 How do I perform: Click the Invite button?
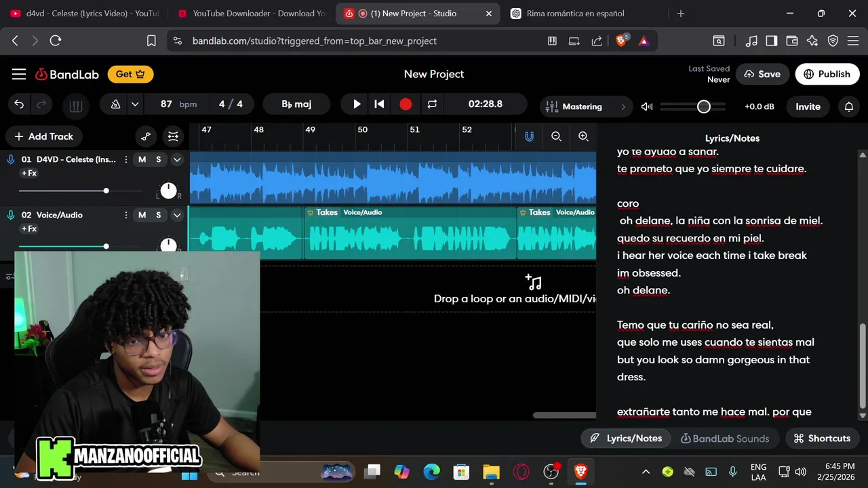(808, 106)
